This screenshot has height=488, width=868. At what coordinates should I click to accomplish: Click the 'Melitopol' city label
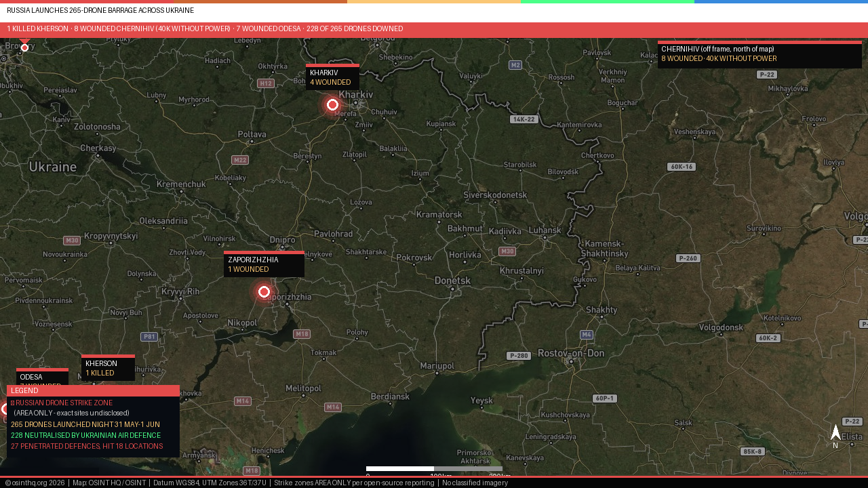303,388
